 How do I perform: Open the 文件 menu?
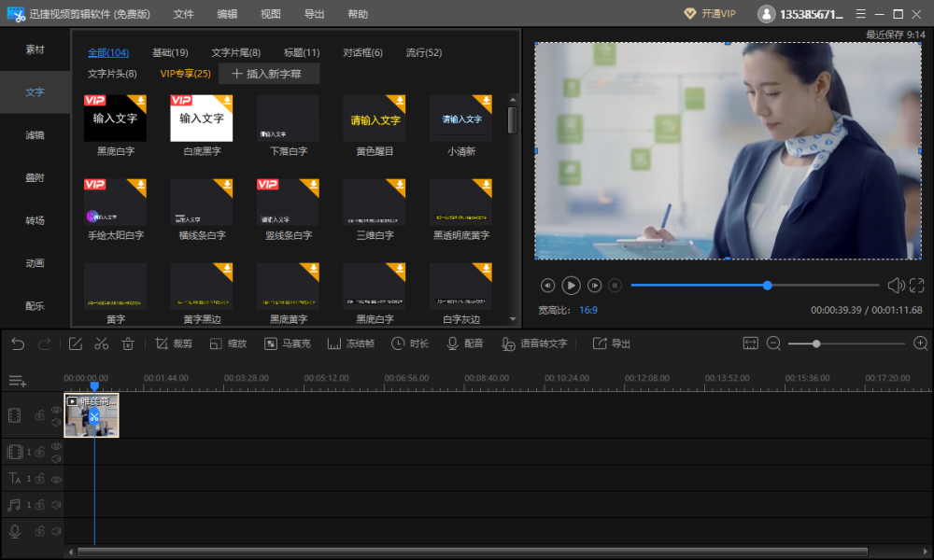click(x=183, y=14)
